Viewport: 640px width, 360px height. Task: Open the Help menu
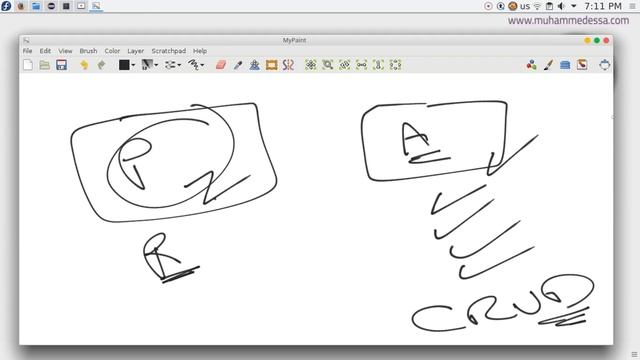tap(200, 51)
